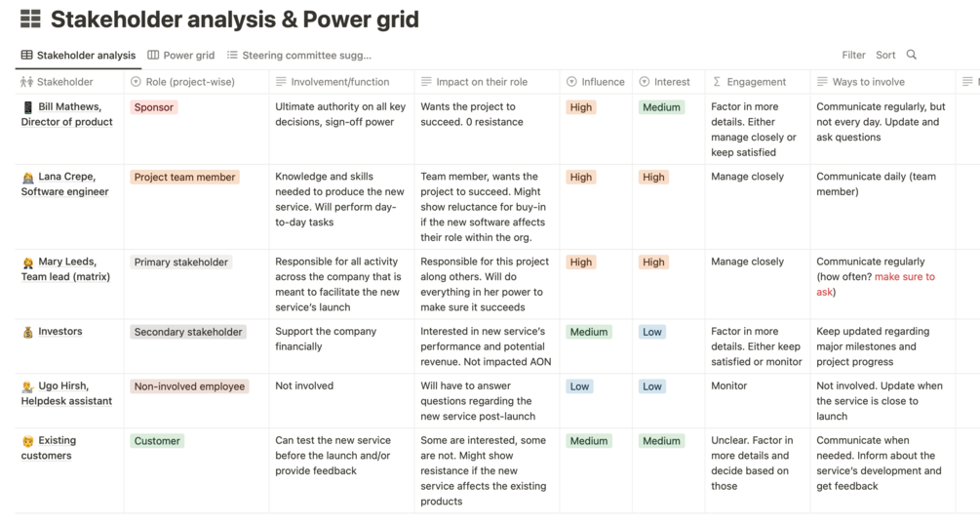Click the Ugo Hirsh avatar emoji
The height and width of the screenshot is (527, 980).
pos(27,387)
